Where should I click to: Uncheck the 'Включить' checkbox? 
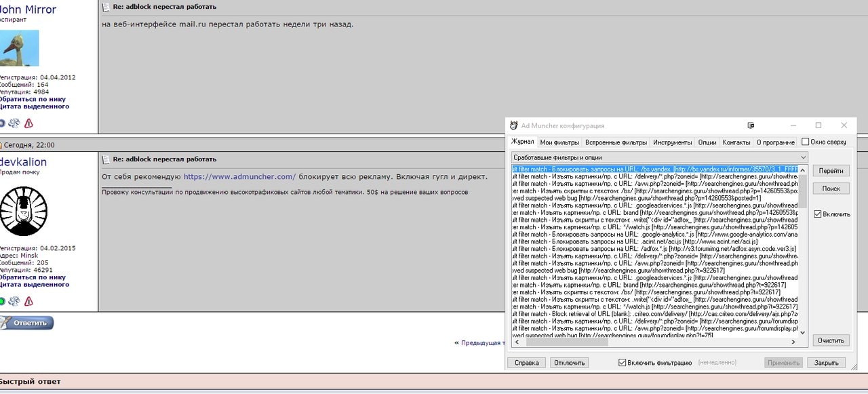tap(818, 214)
